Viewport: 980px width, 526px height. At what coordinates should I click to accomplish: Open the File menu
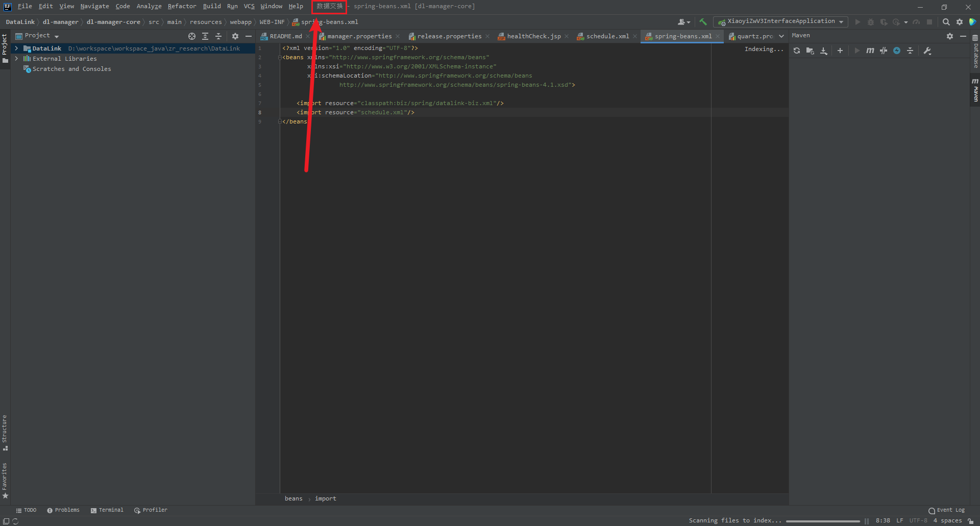point(24,6)
